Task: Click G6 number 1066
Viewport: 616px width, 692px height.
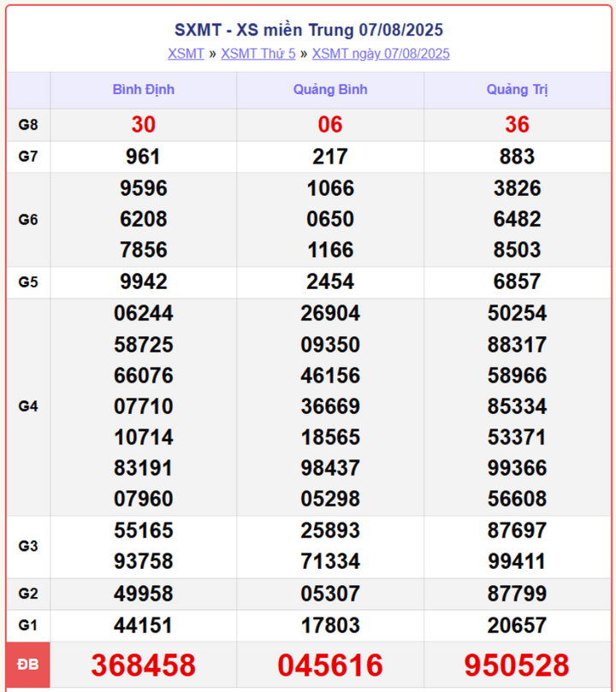Action: pyautogui.click(x=330, y=188)
